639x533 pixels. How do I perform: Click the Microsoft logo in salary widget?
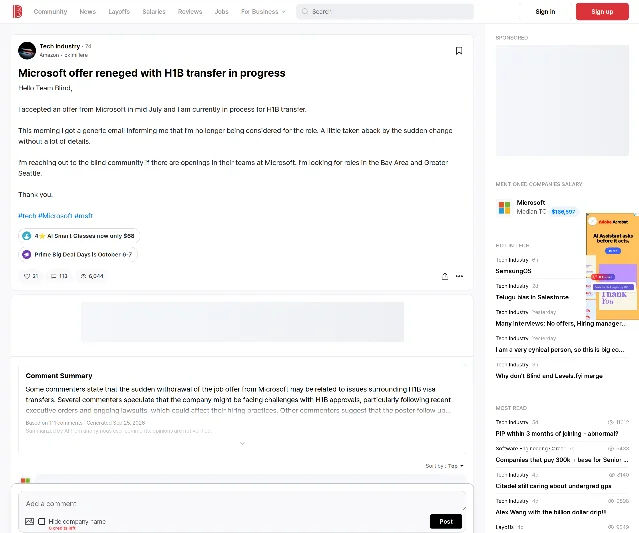coord(504,207)
